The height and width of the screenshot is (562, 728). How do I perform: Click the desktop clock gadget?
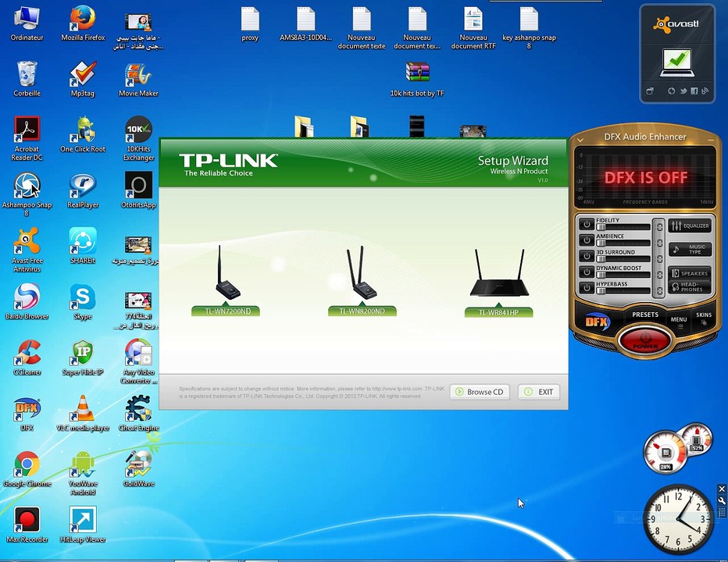(x=678, y=519)
